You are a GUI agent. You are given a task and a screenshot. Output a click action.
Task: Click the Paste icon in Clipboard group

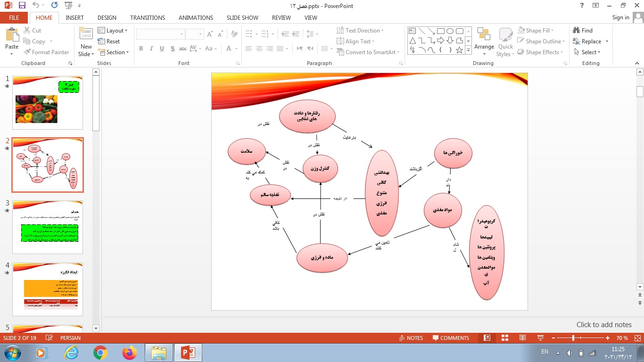coord(12,35)
